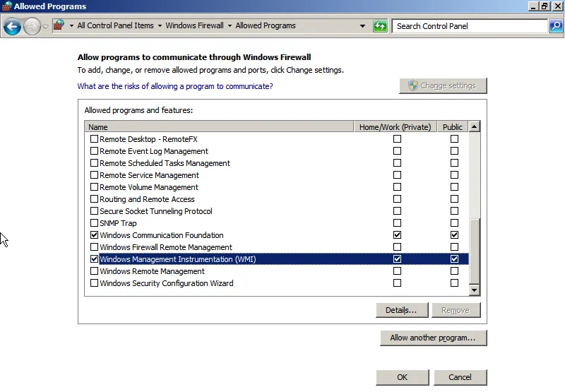Viewport: 565px width, 392px height.
Task: Open the communication risks help link
Action: (x=175, y=86)
